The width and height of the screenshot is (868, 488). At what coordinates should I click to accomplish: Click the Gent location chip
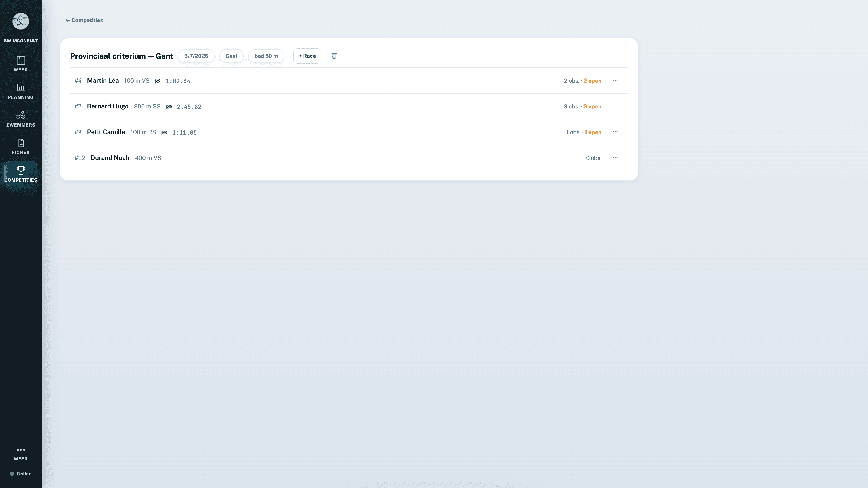coord(231,56)
